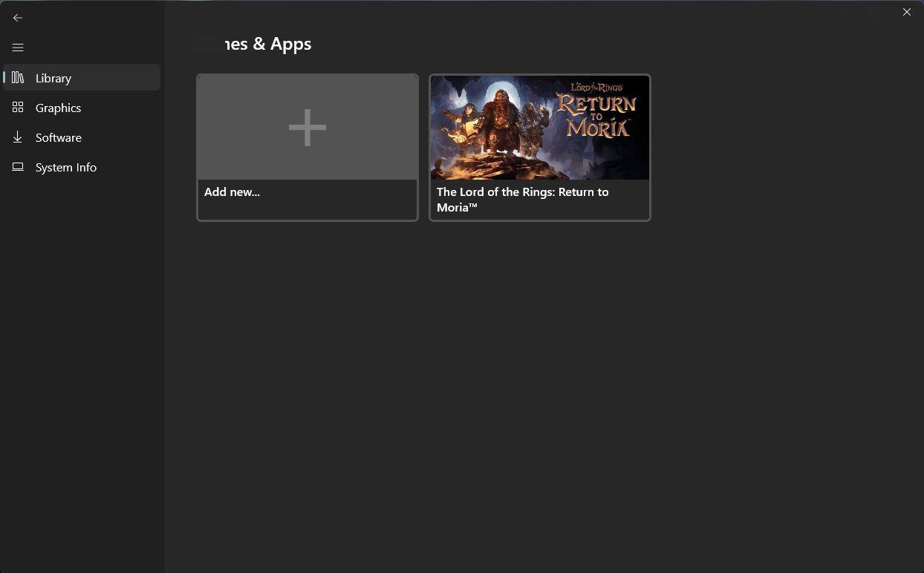Select the Library text label in sidebar
The height and width of the screenshot is (573, 924).
tap(53, 78)
